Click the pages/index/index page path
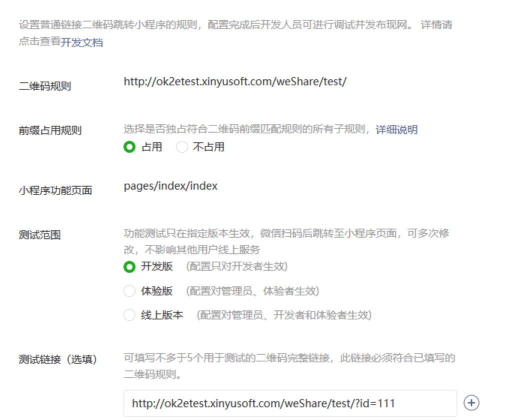Screen dimensions: 511x420 (x=170, y=186)
